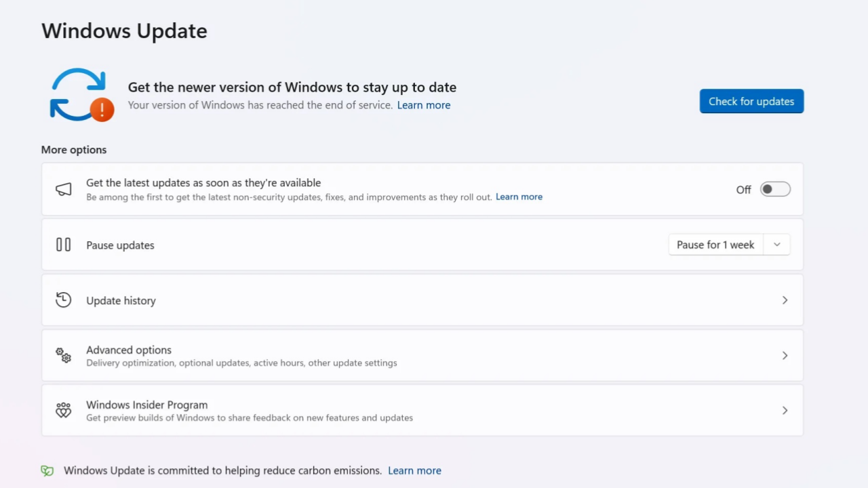Click 'Get preview builds of Windows' description text
This screenshot has height=488, width=868.
[x=250, y=418]
